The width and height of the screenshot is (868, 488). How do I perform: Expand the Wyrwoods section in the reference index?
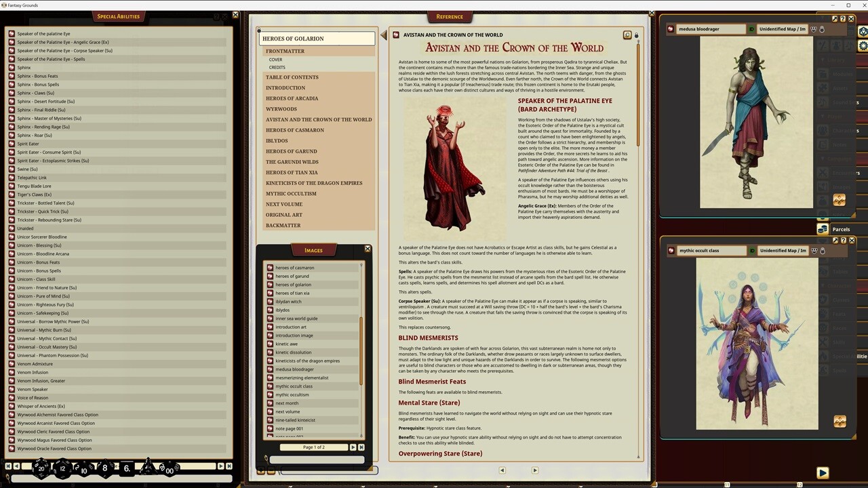(281, 108)
